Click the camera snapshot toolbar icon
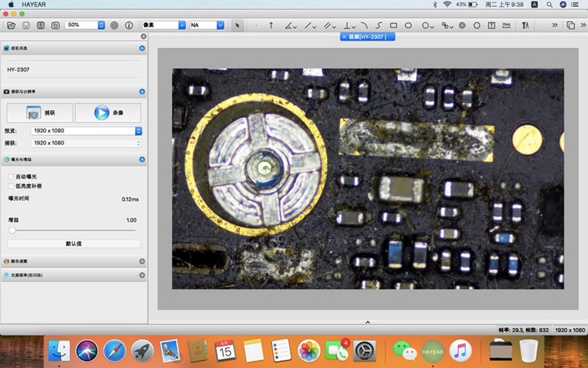The image size is (588, 368). coord(55,25)
